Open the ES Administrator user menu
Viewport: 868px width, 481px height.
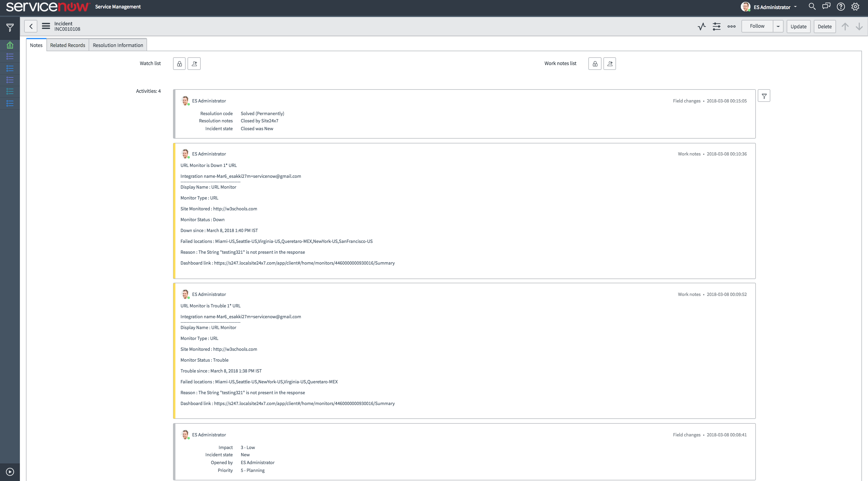pos(771,7)
